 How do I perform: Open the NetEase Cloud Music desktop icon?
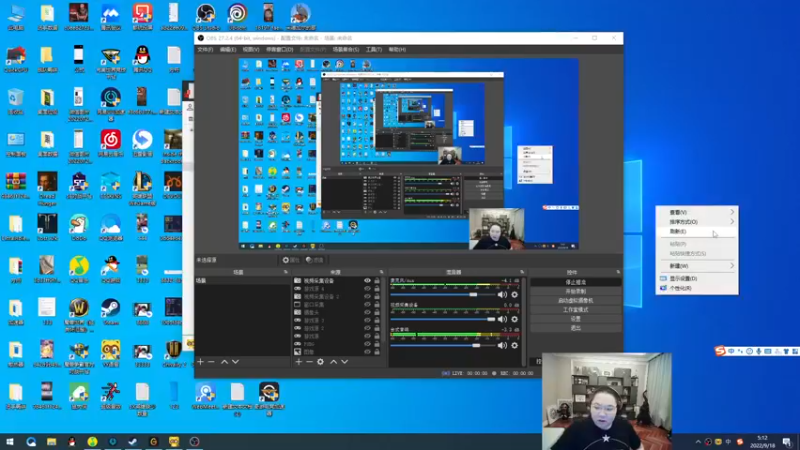click(x=111, y=143)
